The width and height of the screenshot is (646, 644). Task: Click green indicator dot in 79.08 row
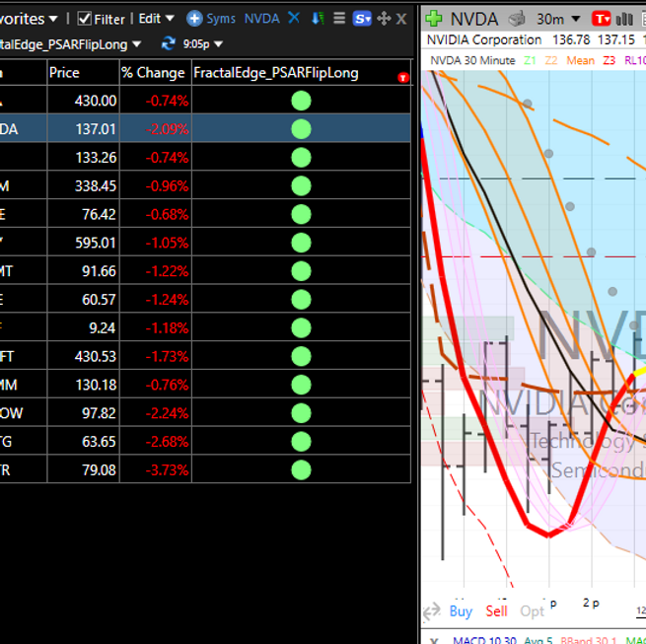pyautogui.click(x=301, y=470)
